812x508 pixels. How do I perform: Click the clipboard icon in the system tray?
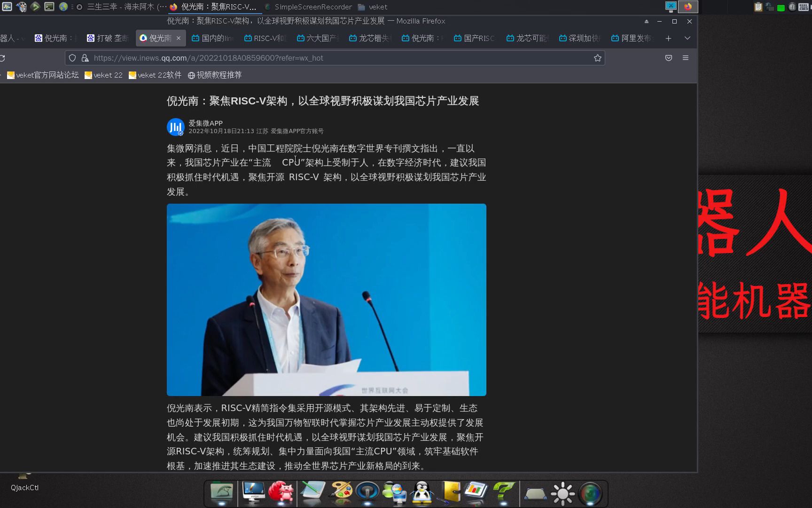[x=758, y=7]
